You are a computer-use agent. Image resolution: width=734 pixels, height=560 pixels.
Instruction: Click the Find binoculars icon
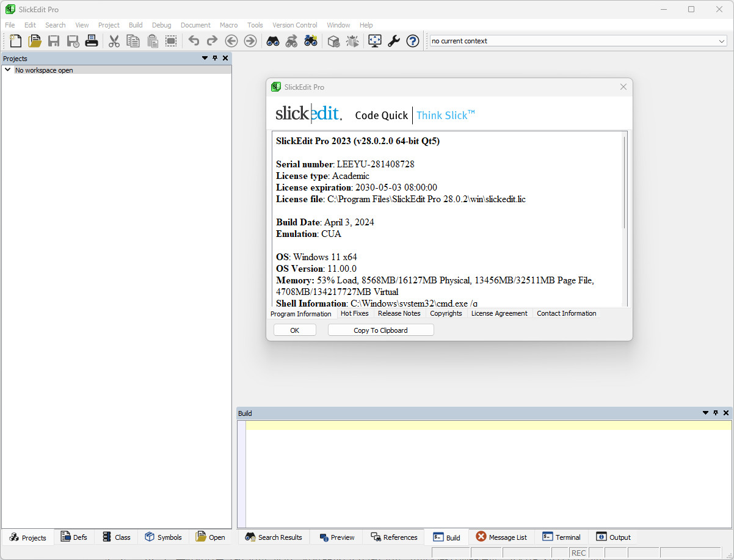click(273, 41)
